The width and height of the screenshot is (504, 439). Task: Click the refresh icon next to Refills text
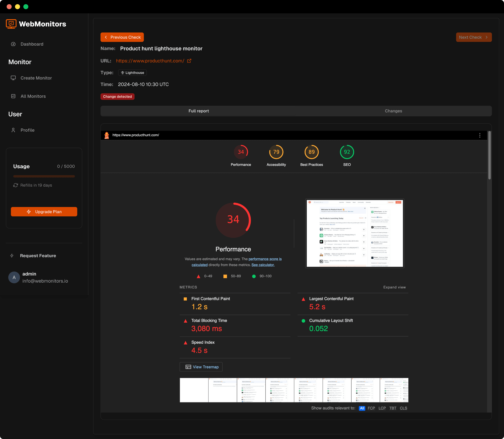(15, 185)
